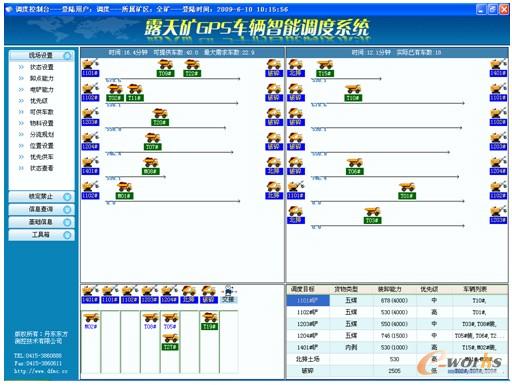The height and width of the screenshot is (385, 512).
Task: Collapse the 现场设置 sidebar section
Action: pos(41,55)
